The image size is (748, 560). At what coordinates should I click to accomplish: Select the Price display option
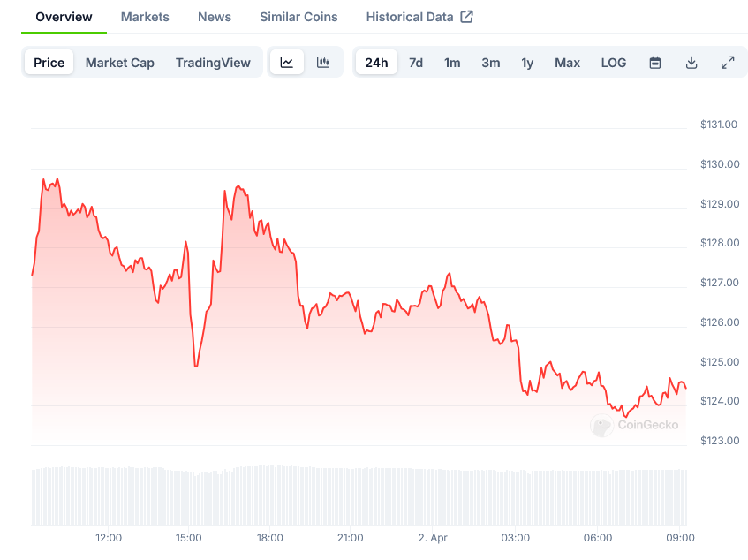tap(49, 62)
